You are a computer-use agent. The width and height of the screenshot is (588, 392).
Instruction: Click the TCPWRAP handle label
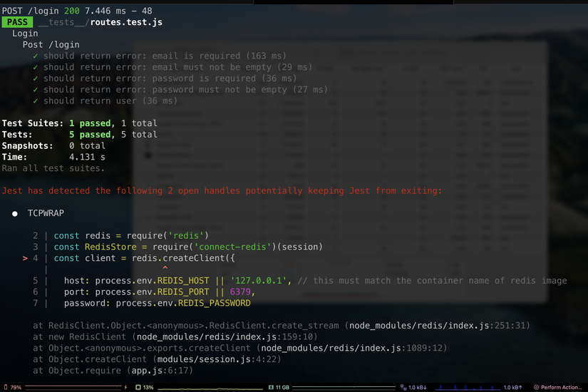coord(46,213)
